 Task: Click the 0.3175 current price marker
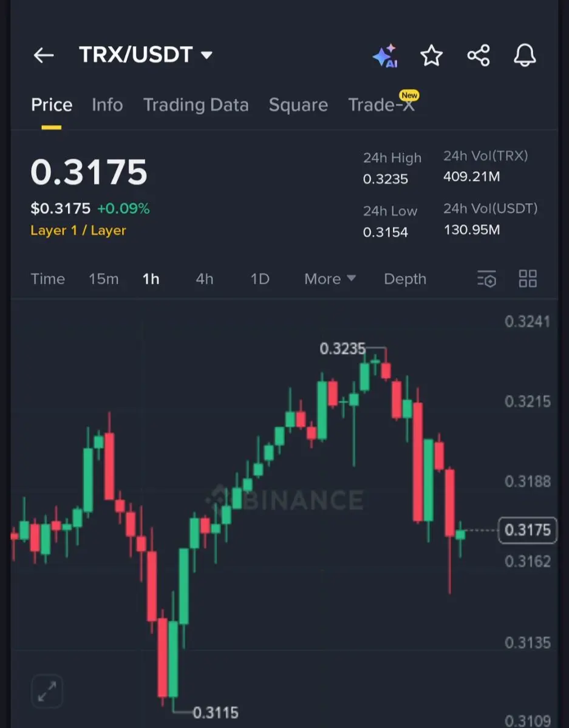pyautogui.click(x=527, y=531)
